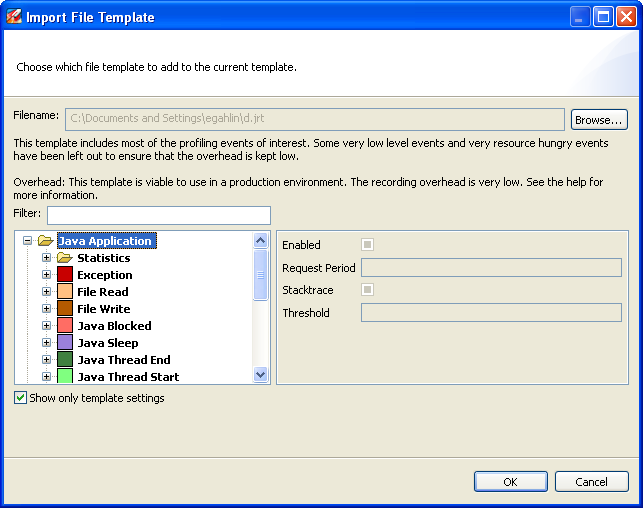Select the Java Blocked tree item
This screenshot has height=508, width=644.
pos(114,326)
